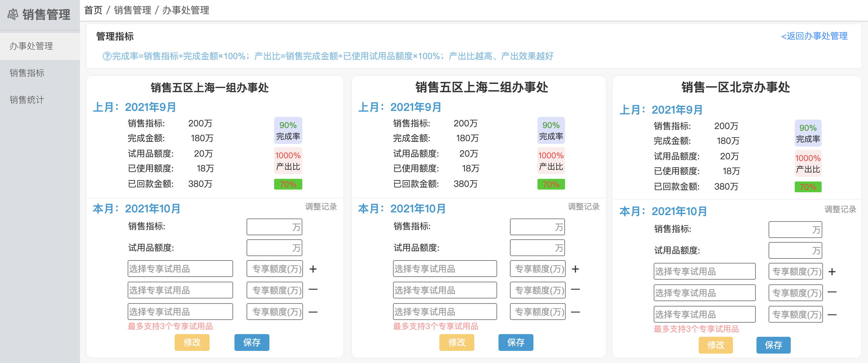
Task: Open second 选择专享试用品 selector in 北京办事处
Action: point(704,293)
